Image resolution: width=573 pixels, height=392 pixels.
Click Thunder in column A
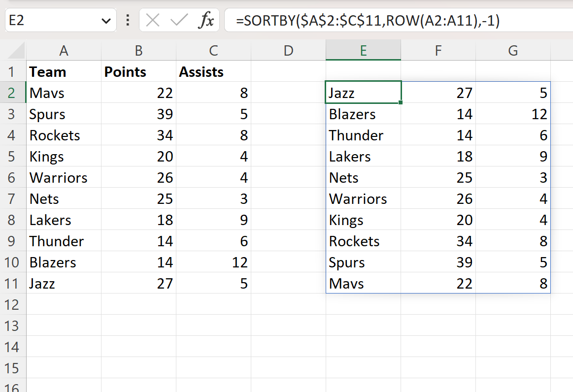tap(64, 241)
